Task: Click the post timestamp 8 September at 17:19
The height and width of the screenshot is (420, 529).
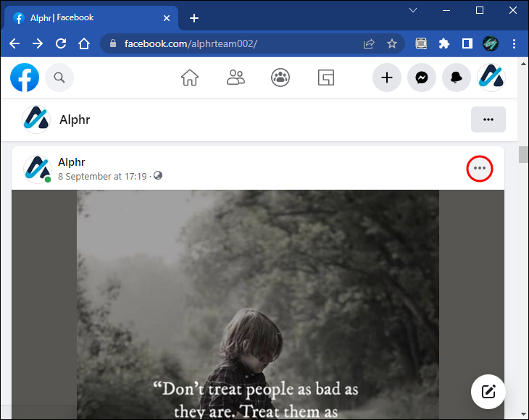Action: [102, 176]
